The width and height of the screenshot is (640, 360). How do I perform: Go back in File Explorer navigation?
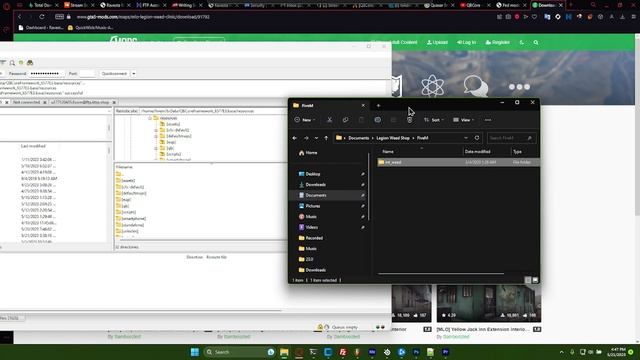(x=295, y=138)
